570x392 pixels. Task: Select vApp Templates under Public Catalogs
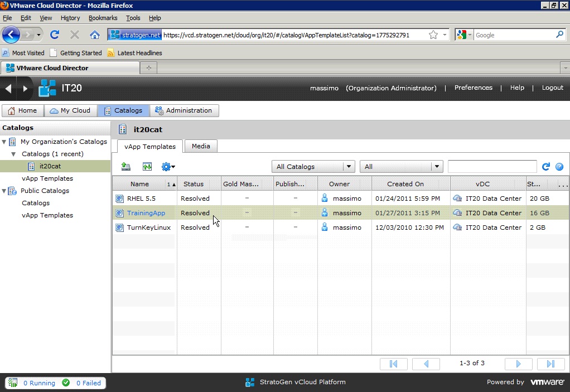(47, 215)
